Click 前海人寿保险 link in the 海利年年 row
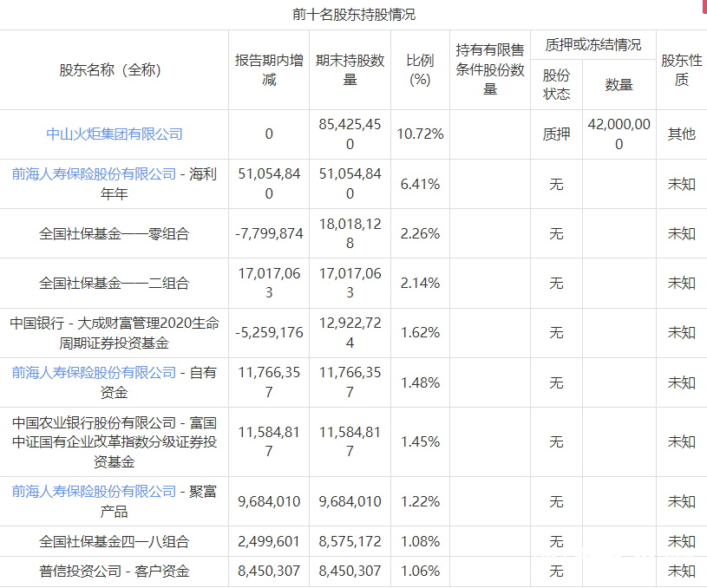 click(94, 174)
